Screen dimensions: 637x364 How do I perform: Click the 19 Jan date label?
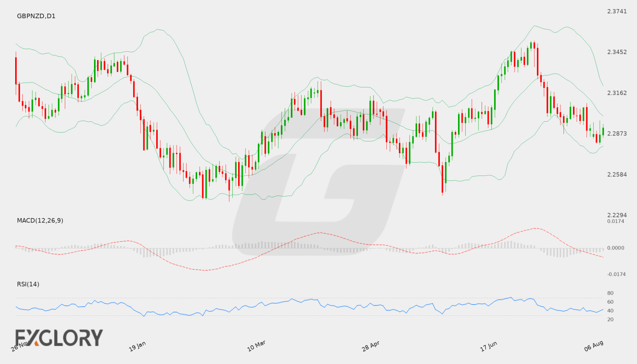pos(138,346)
